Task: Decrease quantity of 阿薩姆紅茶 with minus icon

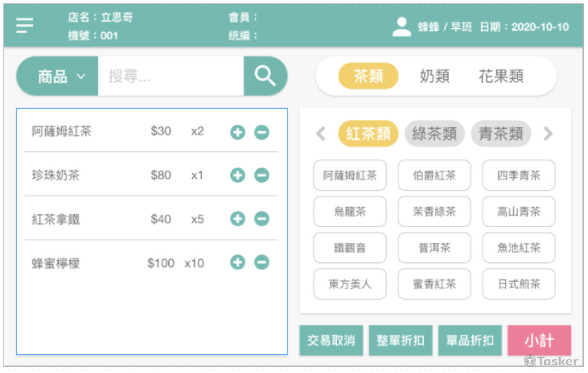Action: coord(262,132)
